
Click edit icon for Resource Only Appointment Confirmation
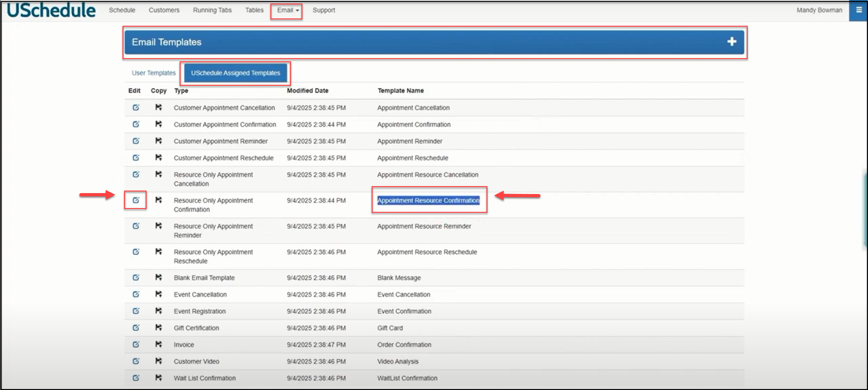(136, 200)
